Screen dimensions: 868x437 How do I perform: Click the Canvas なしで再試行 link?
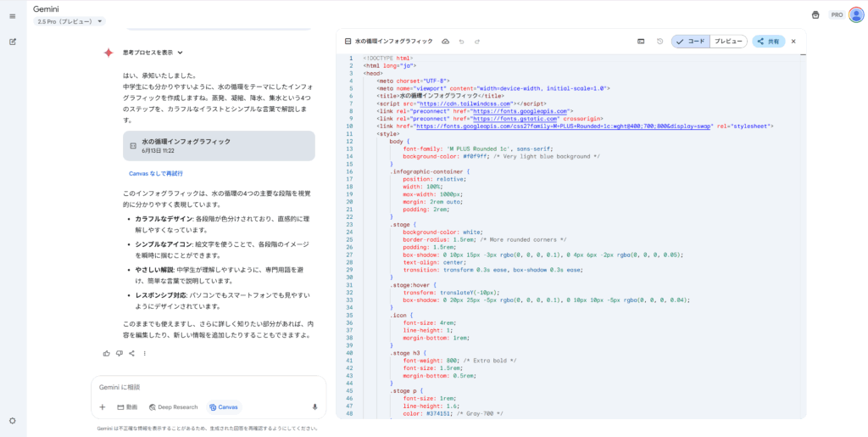pyautogui.click(x=156, y=173)
